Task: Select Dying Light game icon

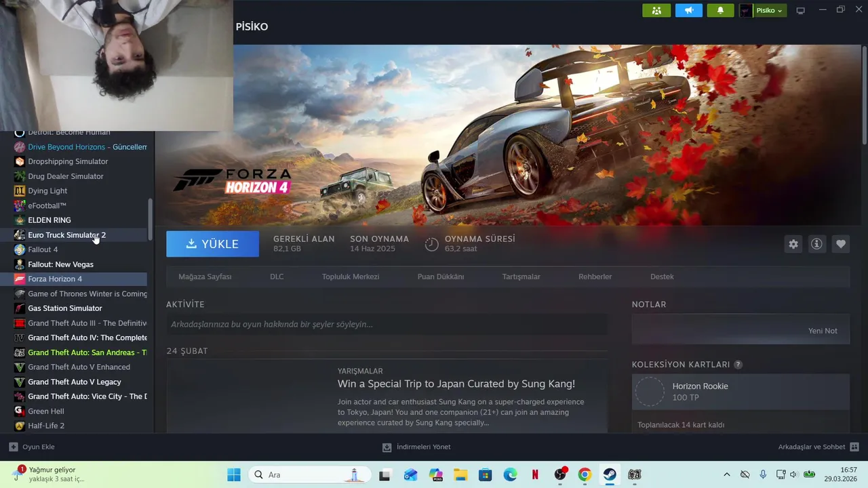Action: click(20, 191)
